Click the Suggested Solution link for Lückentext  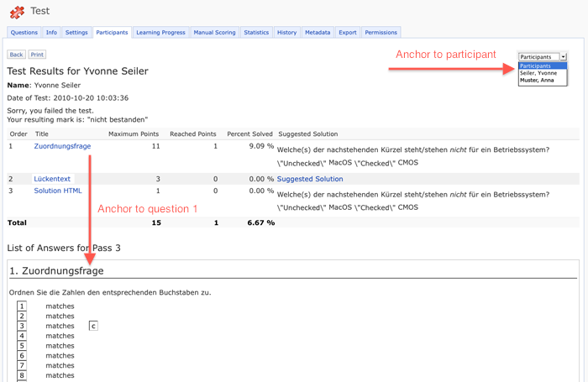coord(310,179)
